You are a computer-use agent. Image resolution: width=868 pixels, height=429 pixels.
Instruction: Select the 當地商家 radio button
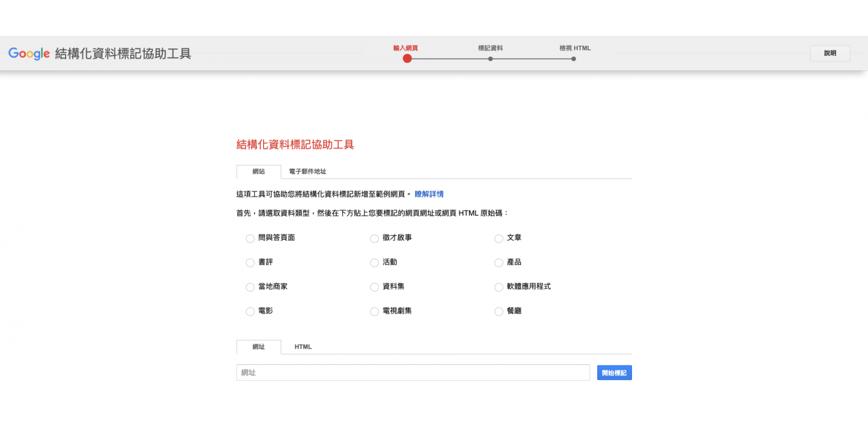[250, 287]
